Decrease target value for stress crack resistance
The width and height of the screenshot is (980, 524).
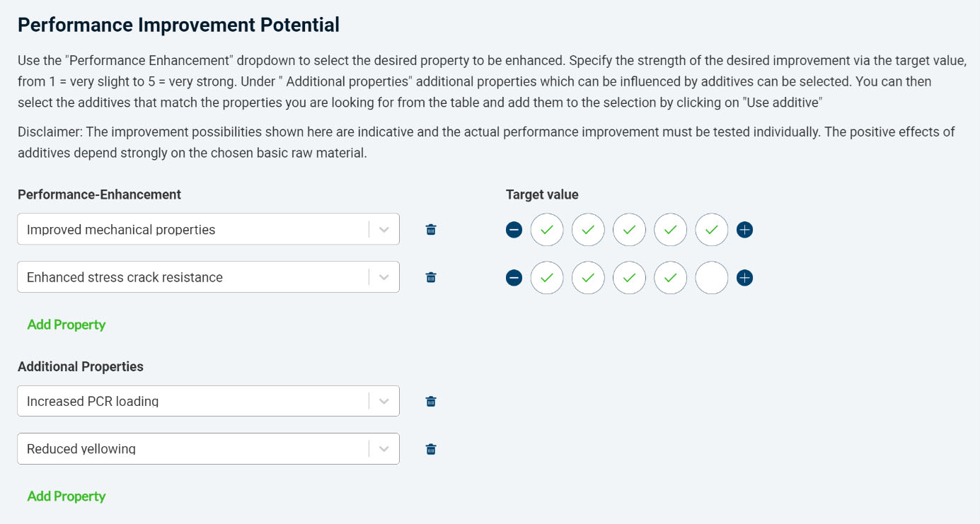(514, 277)
